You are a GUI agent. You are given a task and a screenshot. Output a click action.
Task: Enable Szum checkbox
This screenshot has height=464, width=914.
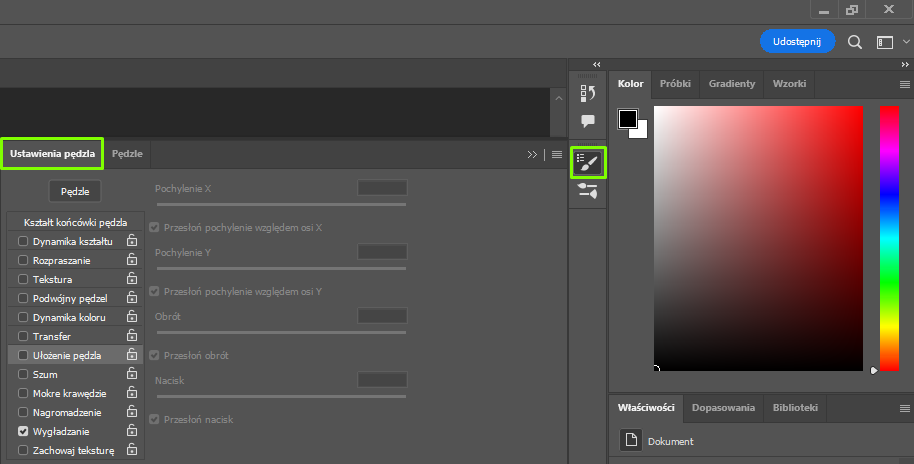click(x=23, y=374)
